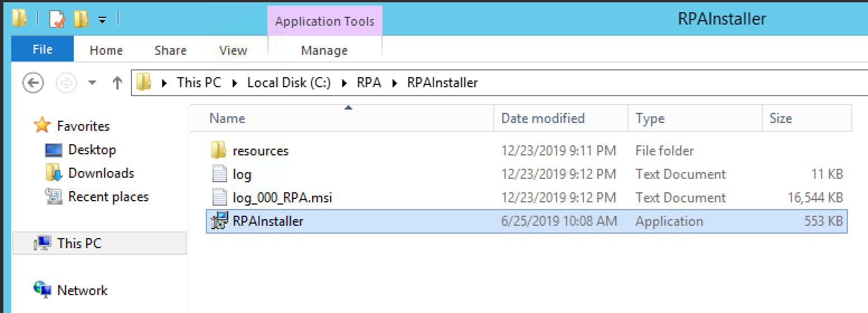This screenshot has height=313, width=868.
Task: Click the New Folder icon in quick access toolbar
Action: [81, 20]
